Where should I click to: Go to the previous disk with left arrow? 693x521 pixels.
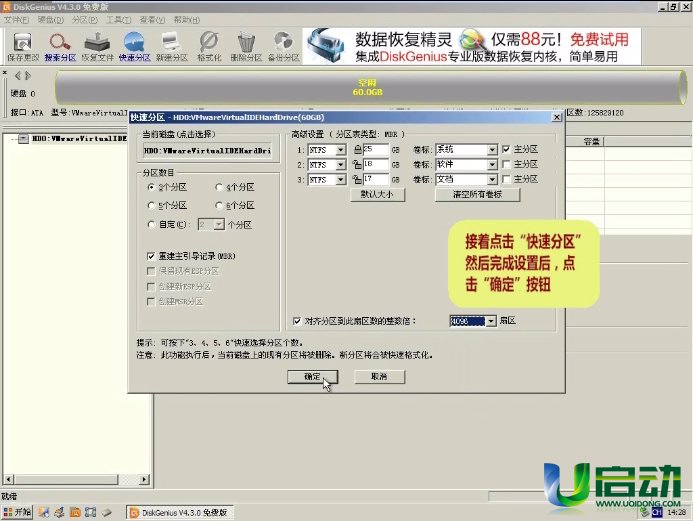tap(17, 76)
